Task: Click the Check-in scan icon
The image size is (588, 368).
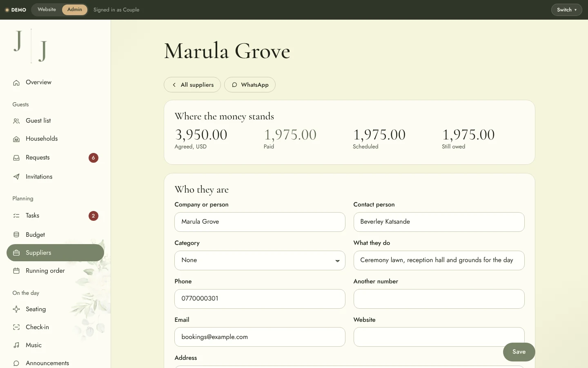Action: [16, 327]
